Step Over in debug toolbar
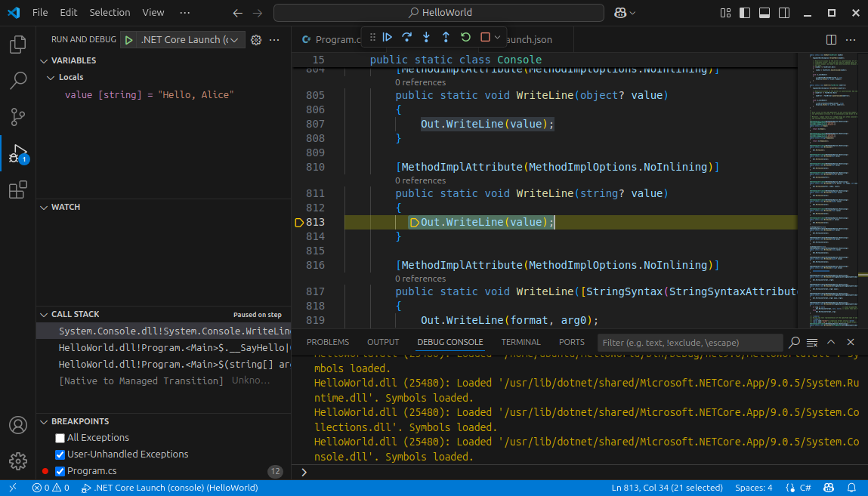868x496 pixels. click(x=407, y=37)
